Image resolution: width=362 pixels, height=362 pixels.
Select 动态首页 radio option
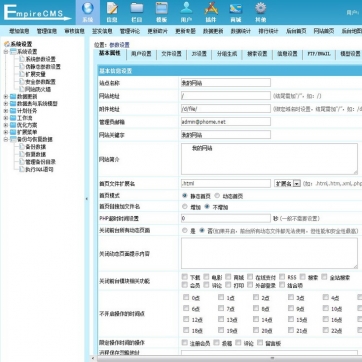tap(217, 196)
